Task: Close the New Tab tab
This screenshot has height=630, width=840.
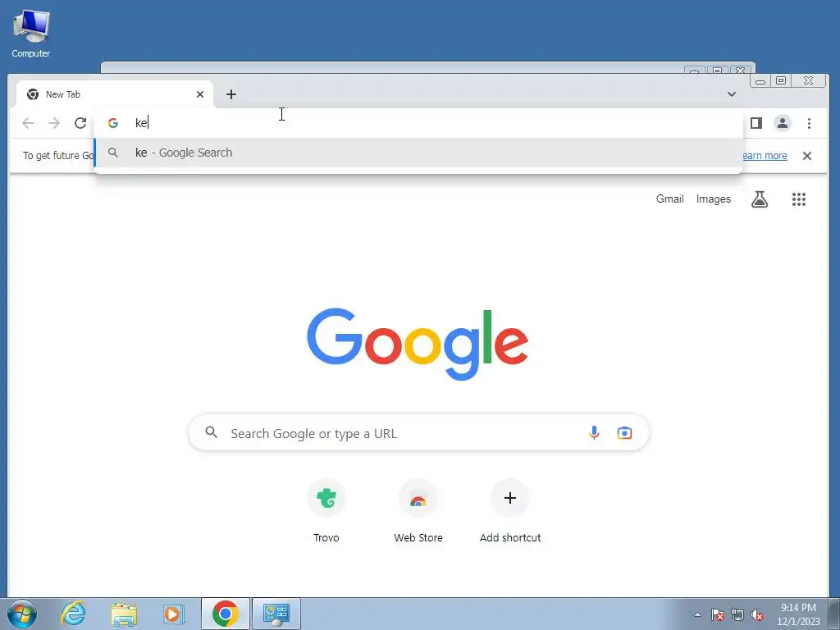Action: (200, 94)
